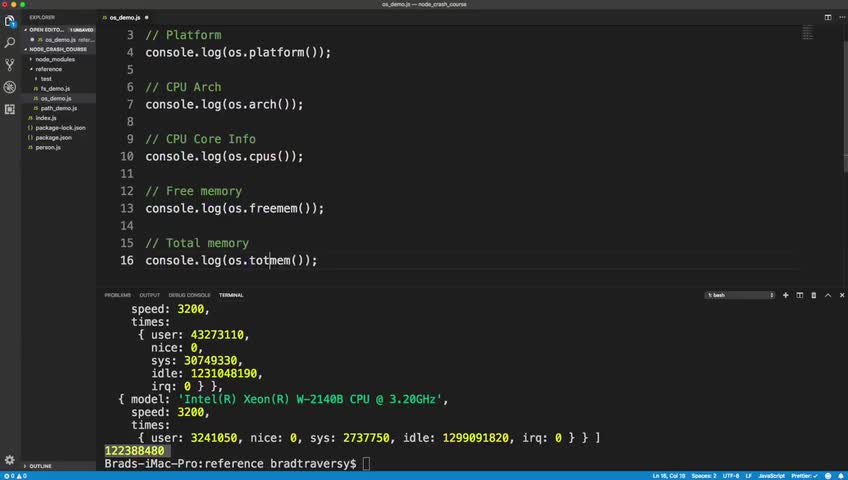Switch to the Problems tab
The width and height of the screenshot is (848, 480).
tap(117, 295)
